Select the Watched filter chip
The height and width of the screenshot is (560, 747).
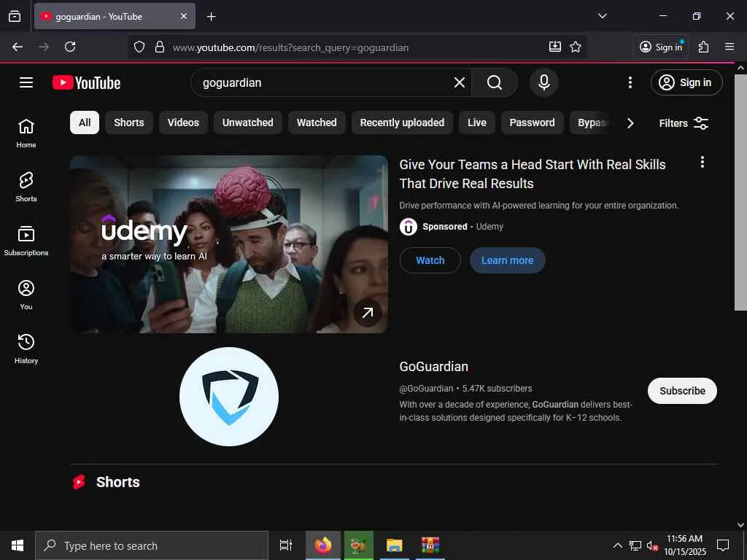(317, 122)
